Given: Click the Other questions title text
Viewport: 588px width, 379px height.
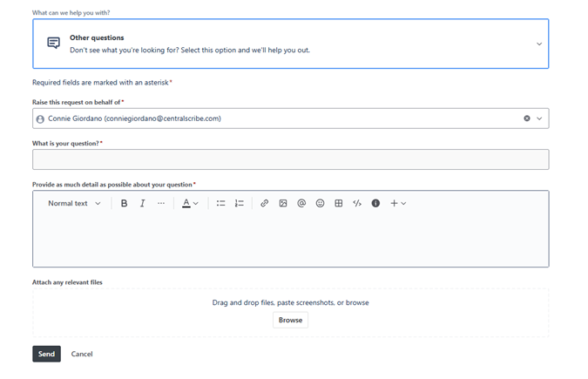Looking at the screenshot, I should click(x=97, y=37).
